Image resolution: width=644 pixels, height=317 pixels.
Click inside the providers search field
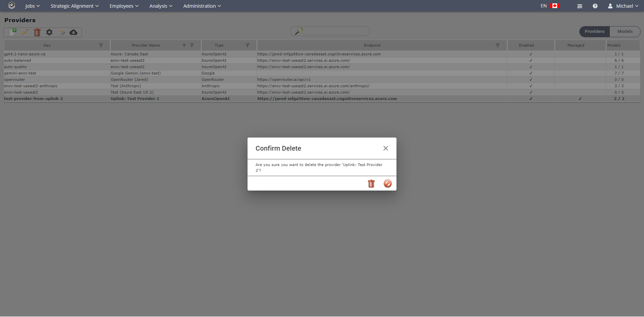tap(335, 31)
